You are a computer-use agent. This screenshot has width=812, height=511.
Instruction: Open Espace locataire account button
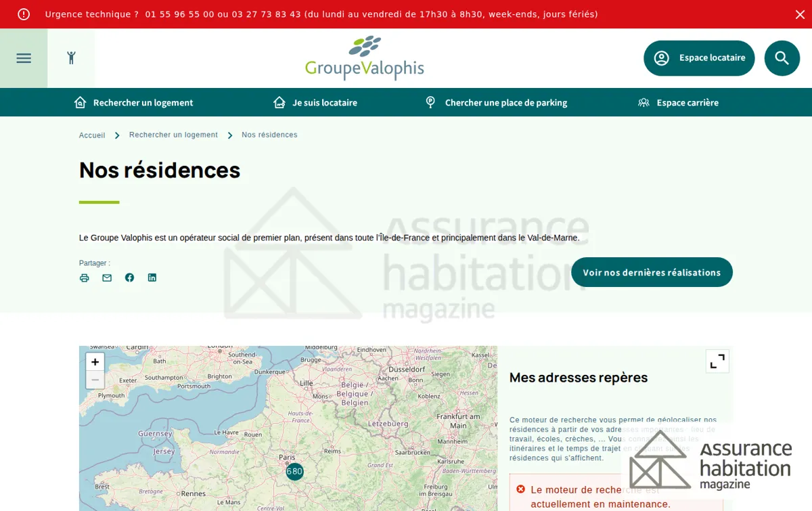point(699,58)
